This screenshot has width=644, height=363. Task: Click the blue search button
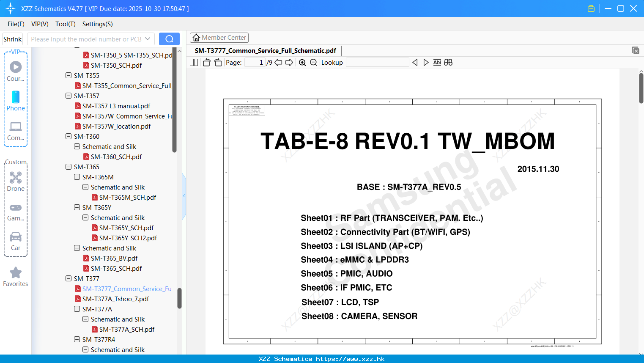click(169, 39)
